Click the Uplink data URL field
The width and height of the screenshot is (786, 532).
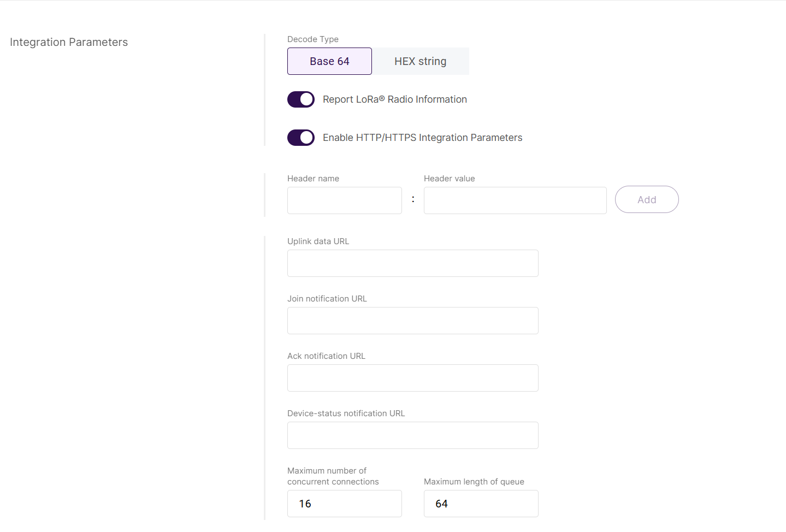(x=412, y=263)
